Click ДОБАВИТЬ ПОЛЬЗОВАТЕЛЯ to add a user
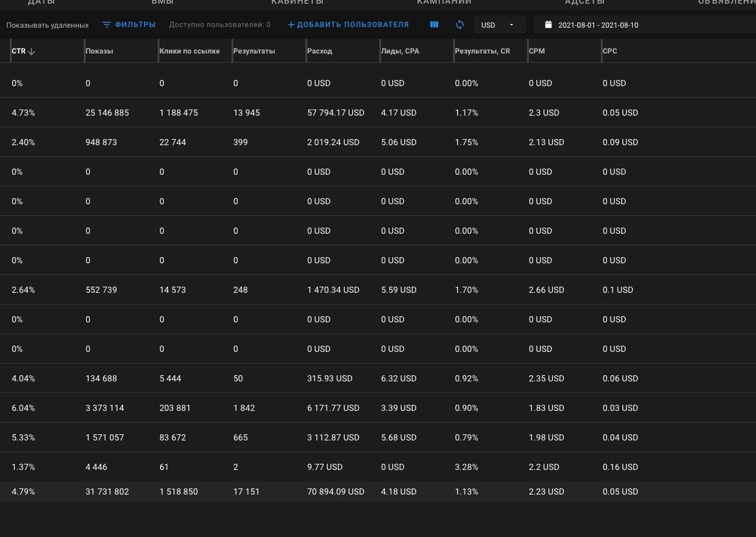 tap(348, 25)
